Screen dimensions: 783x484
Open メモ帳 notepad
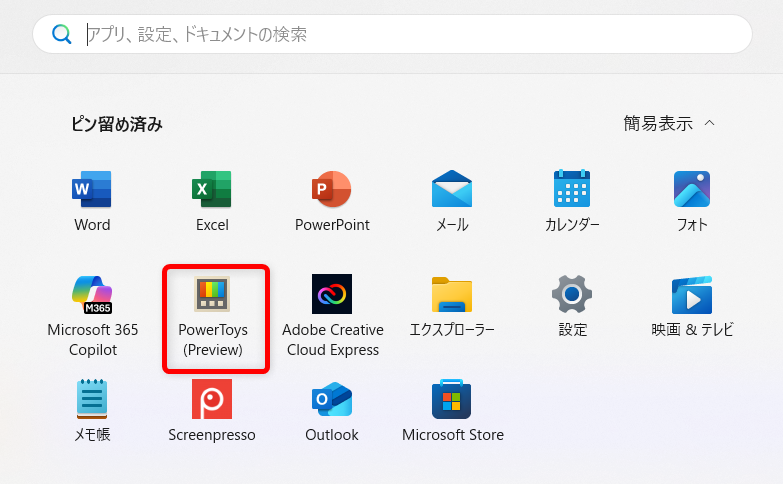tap(92, 411)
